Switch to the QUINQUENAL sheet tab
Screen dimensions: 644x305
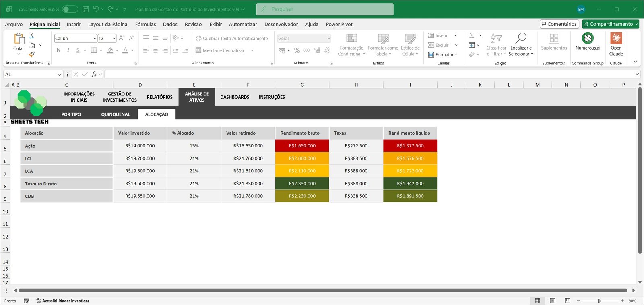point(116,114)
